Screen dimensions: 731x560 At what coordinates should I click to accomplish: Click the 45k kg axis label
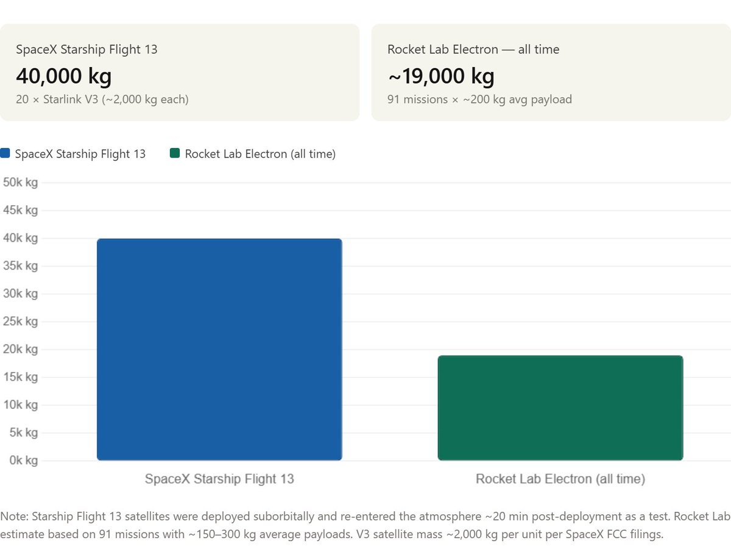coord(19,211)
